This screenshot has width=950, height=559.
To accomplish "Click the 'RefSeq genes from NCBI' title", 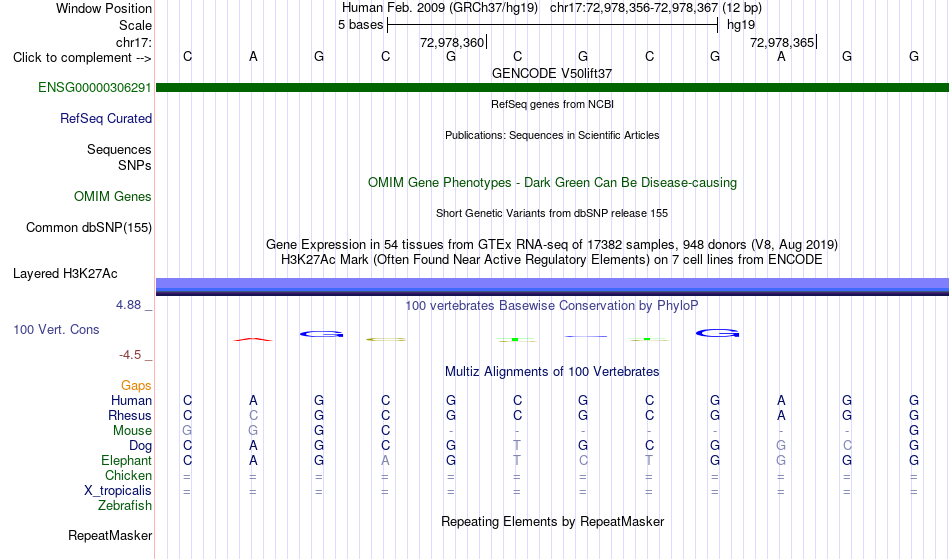I will pos(553,104).
